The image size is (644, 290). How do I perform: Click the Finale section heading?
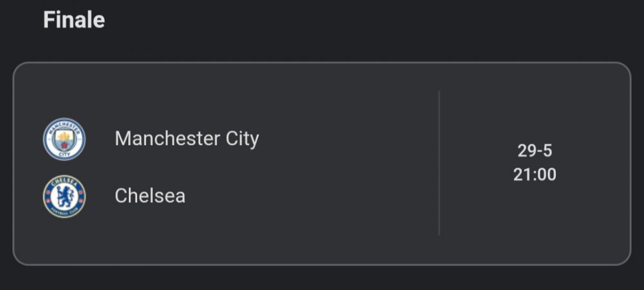click(x=74, y=20)
